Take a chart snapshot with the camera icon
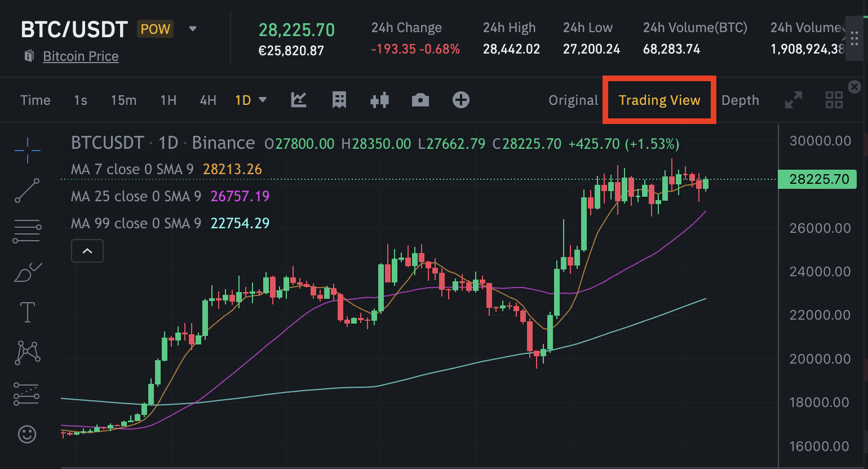This screenshot has height=469, width=868. pos(420,100)
